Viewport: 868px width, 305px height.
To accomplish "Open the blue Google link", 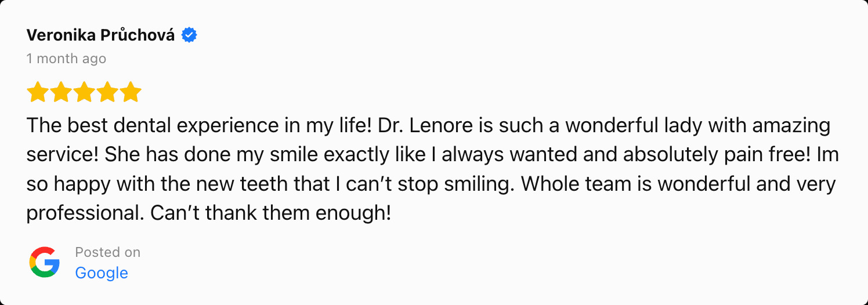I will (102, 273).
